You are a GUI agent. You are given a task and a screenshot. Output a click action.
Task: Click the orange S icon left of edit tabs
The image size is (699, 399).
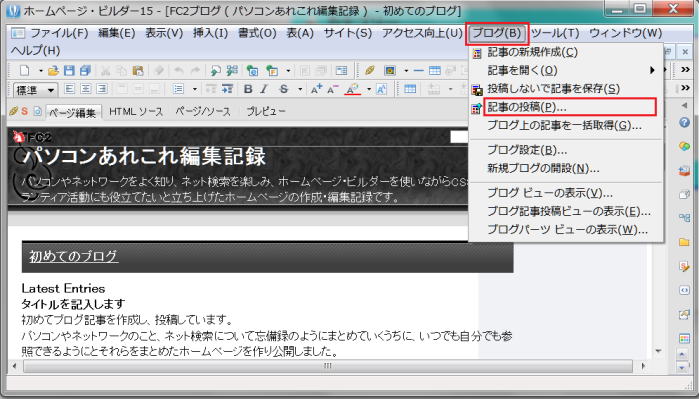[25, 111]
